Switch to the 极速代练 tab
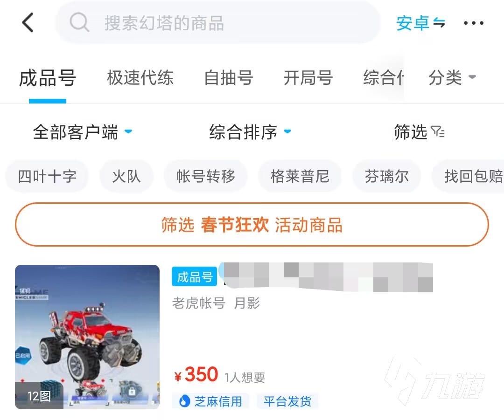Image resolution: width=504 pixels, height=420 pixels. tap(140, 78)
